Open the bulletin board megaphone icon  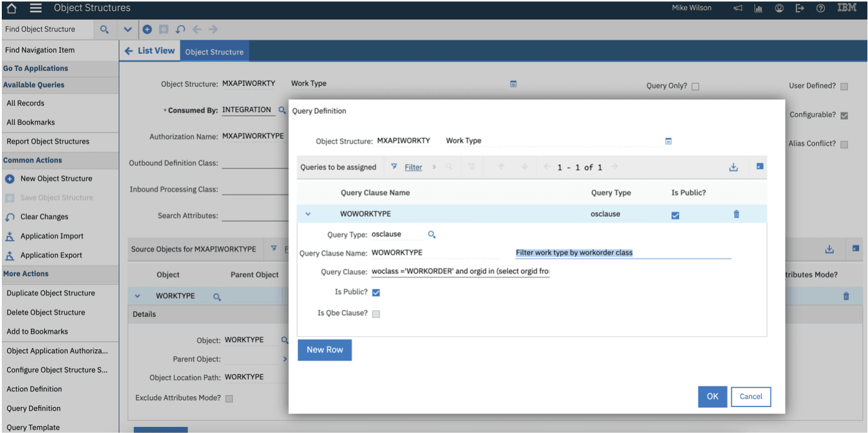click(x=738, y=8)
